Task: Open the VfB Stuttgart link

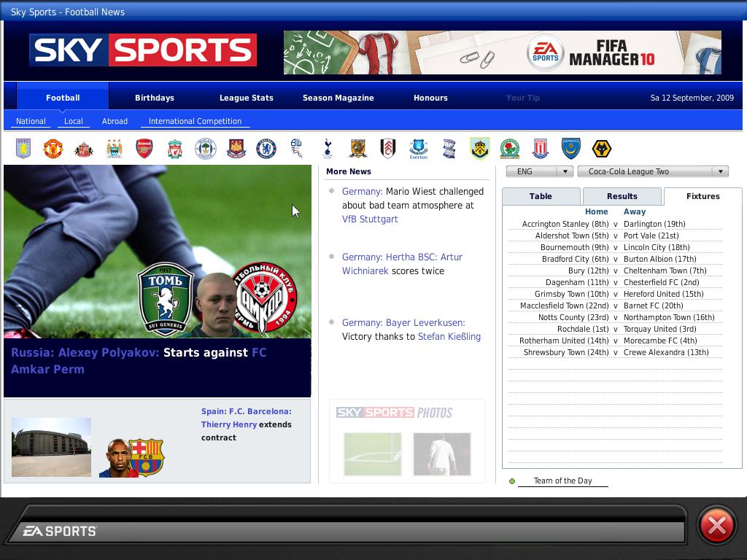Action: pos(370,219)
